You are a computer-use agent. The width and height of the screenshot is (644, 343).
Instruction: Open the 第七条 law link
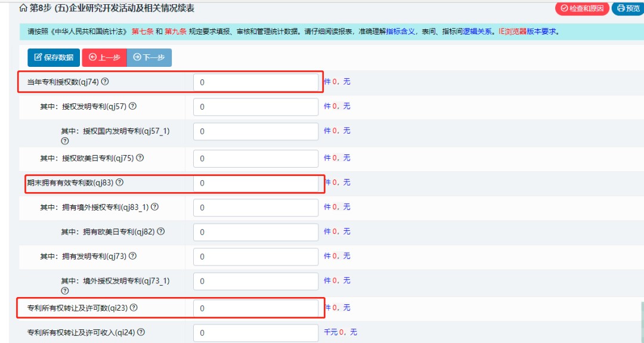[142, 32]
